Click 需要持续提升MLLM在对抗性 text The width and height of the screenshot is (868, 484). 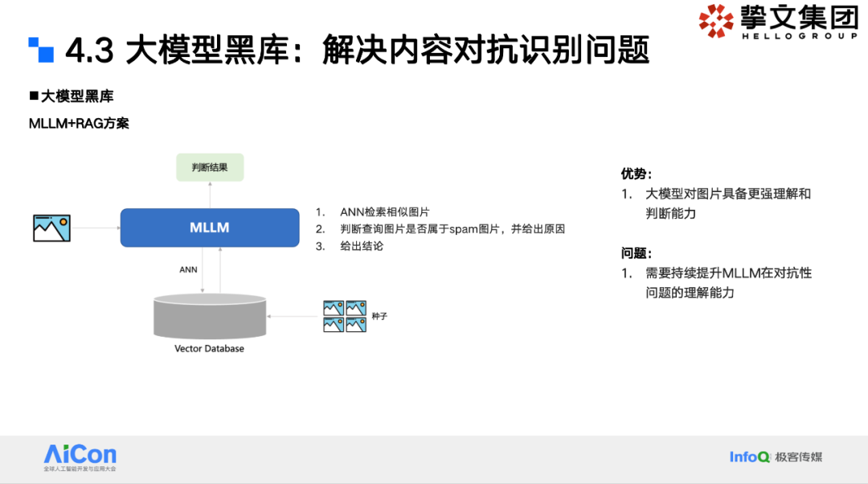tap(728, 273)
